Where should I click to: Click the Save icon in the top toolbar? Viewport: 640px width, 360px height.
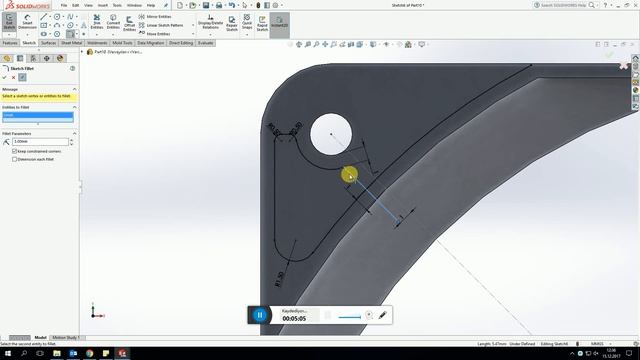pyautogui.click(x=206, y=5)
